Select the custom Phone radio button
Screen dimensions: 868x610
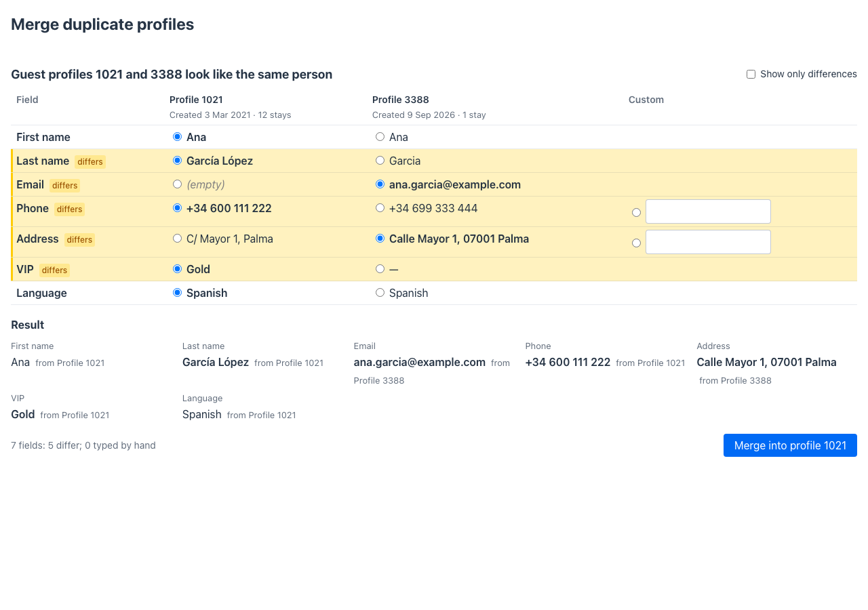tap(636, 212)
